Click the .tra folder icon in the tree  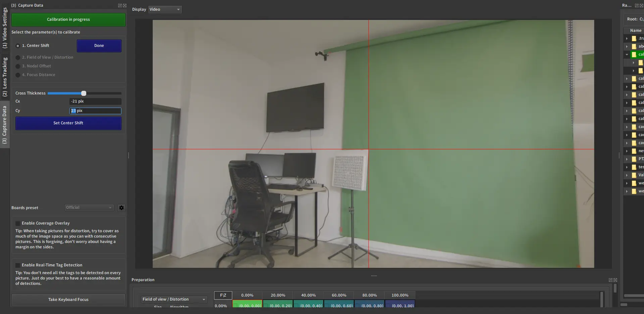[x=634, y=39]
